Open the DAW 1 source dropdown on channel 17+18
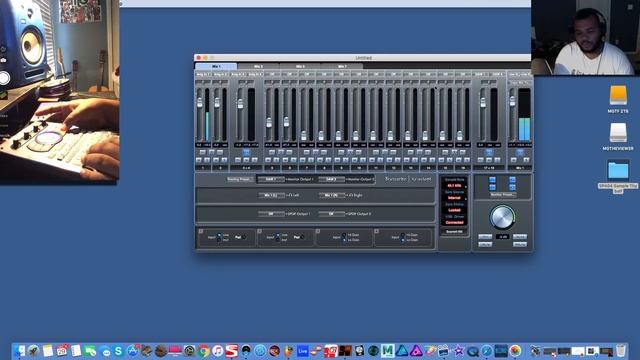 tap(480, 74)
